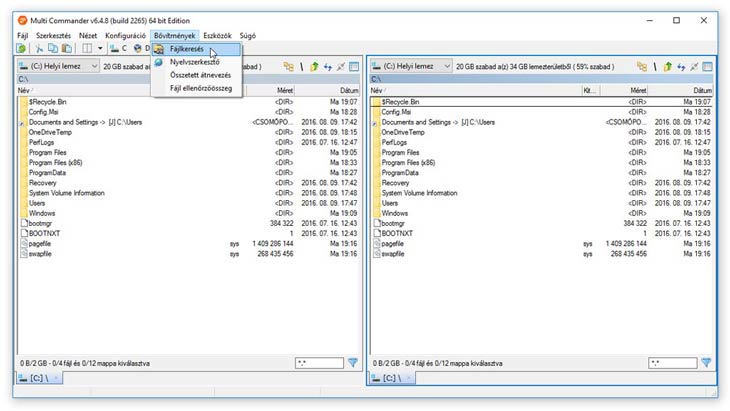Open the Eszközök menu
Image resolution: width=730 pixels, height=411 pixels.
pyautogui.click(x=217, y=35)
